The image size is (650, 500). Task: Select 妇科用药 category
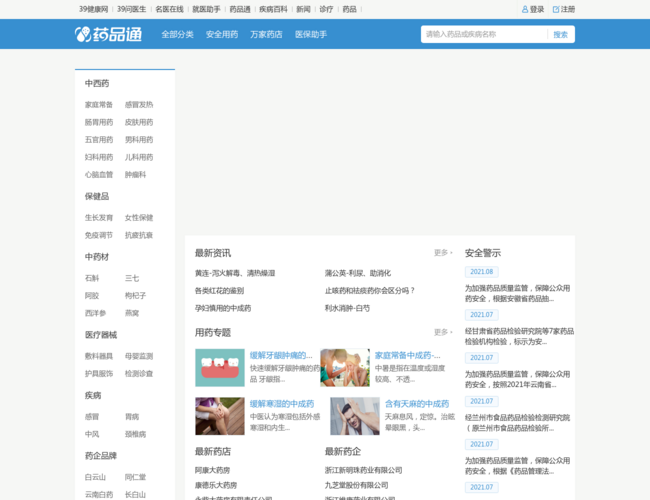[99, 157]
